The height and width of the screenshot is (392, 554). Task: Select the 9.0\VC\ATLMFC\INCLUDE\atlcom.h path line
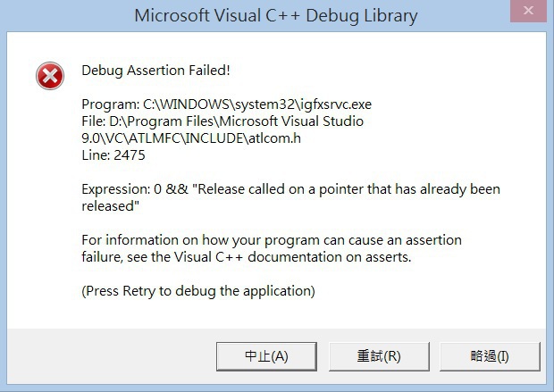tap(191, 138)
